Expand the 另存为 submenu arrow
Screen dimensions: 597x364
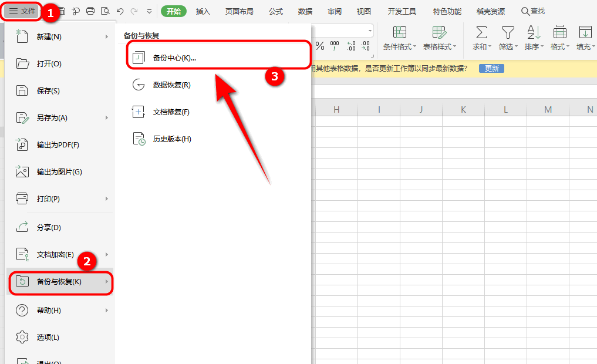(107, 117)
